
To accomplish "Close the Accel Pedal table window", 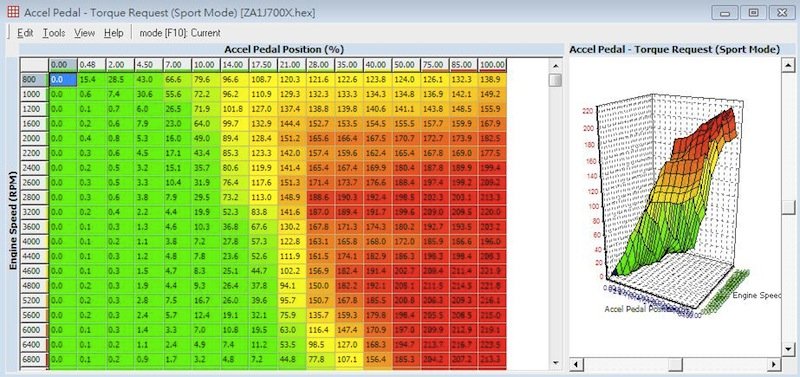I will pos(782,13).
